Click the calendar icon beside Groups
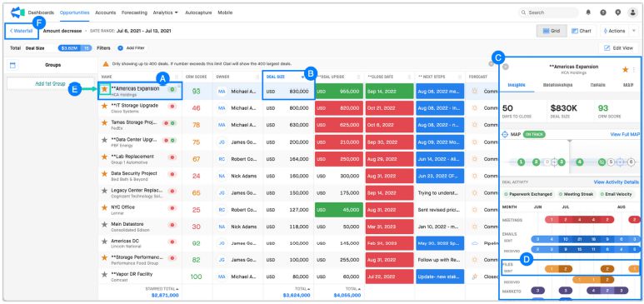 12,65
